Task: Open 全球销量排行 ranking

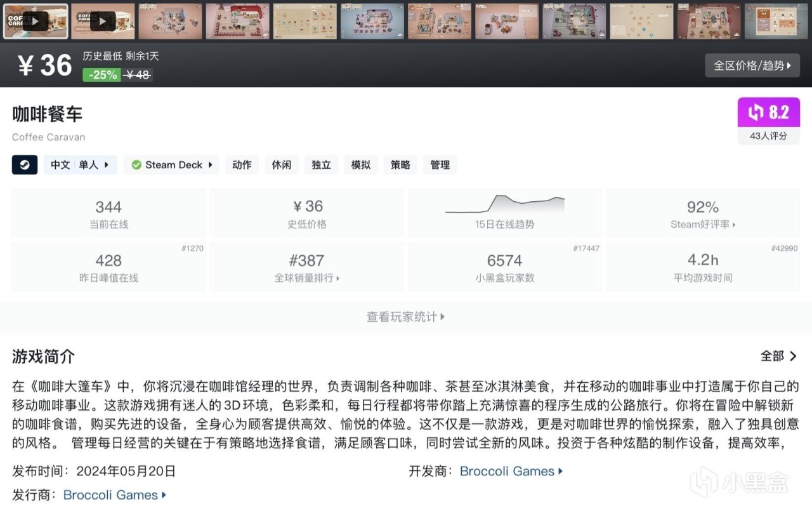Action: pyautogui.click(x=307, y=278)
